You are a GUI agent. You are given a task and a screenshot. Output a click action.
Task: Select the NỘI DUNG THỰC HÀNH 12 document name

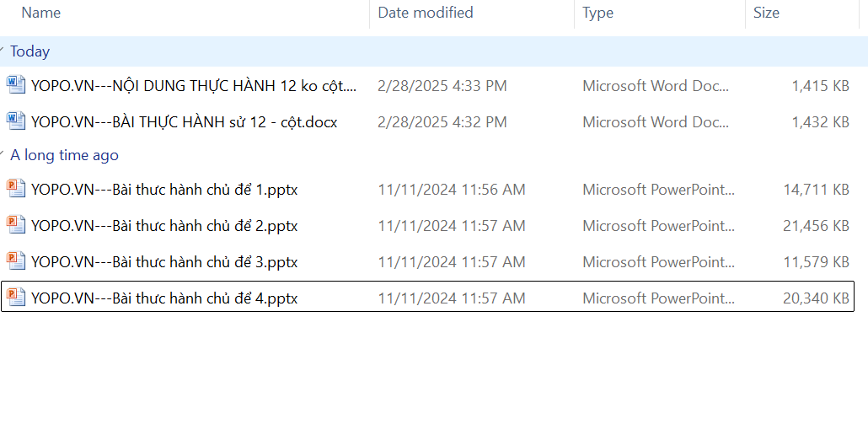(x=194, y=85)
